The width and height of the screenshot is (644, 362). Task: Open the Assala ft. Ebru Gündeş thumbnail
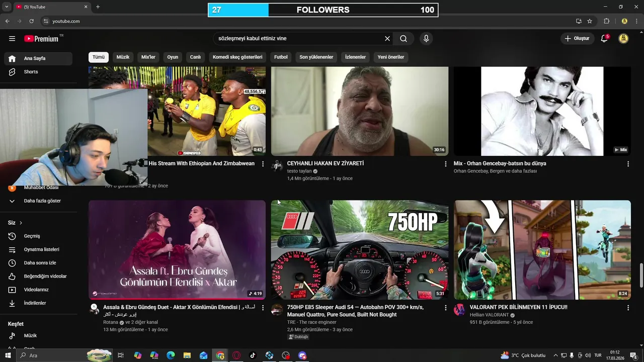click(177, 250)
